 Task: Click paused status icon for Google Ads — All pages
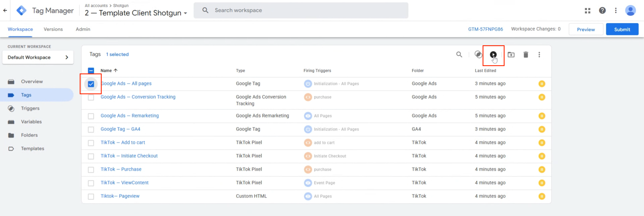pyautogui.click(x=542, y=84)
